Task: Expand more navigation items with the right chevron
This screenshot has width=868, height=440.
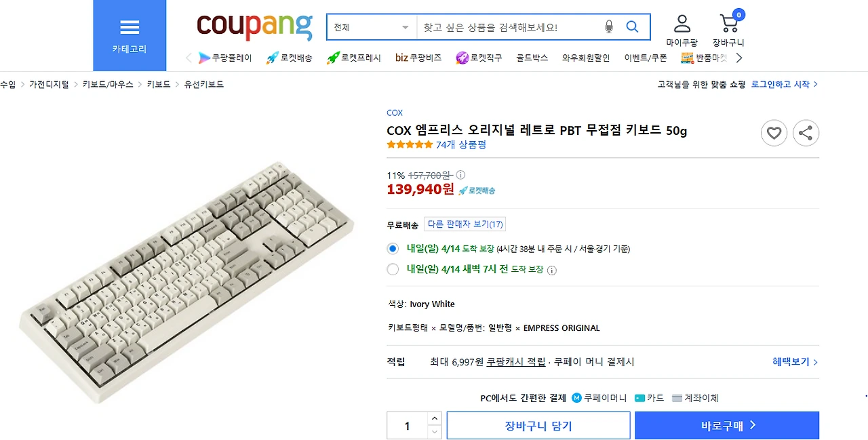Action: pos(738,58)
